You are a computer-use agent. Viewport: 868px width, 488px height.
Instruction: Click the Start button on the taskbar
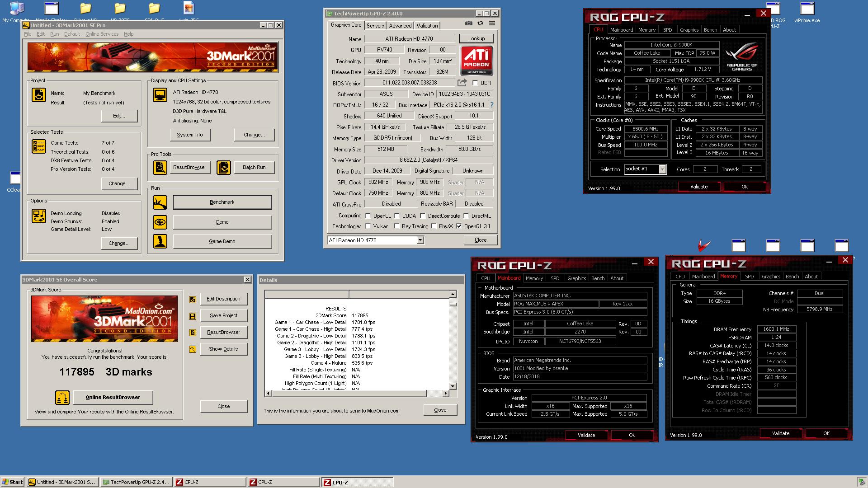coord(13,482)
